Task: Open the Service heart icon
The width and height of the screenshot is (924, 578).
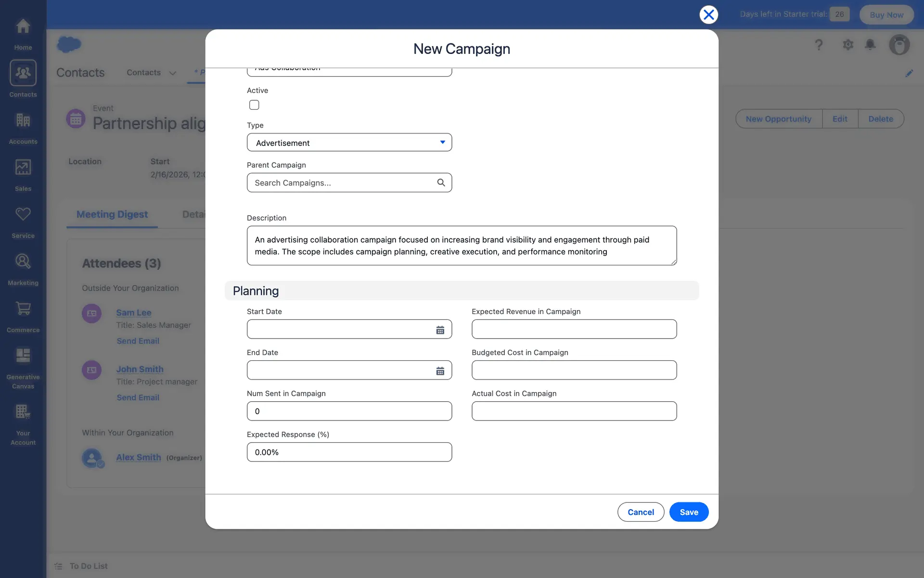Action: pos(23,221)
